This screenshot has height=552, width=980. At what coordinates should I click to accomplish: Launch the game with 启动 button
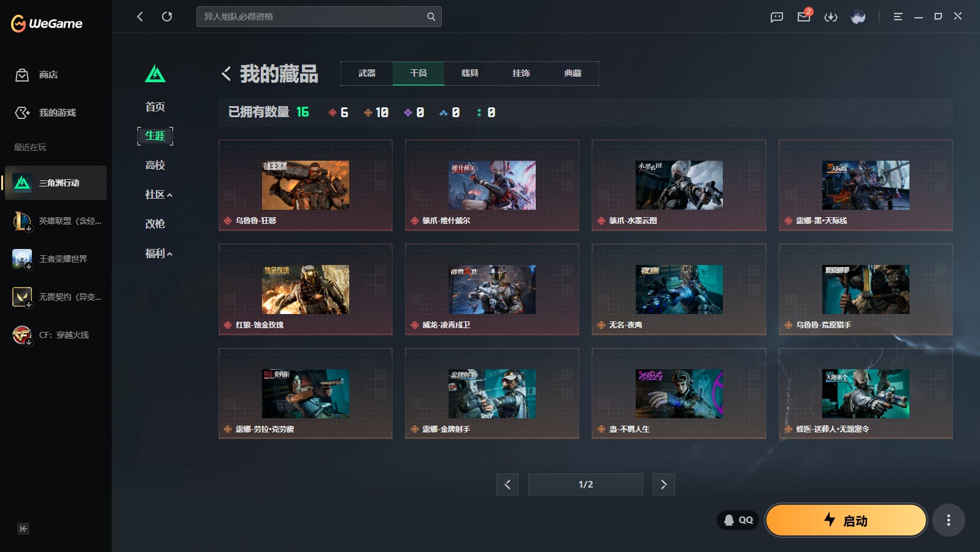click(846, 520)
